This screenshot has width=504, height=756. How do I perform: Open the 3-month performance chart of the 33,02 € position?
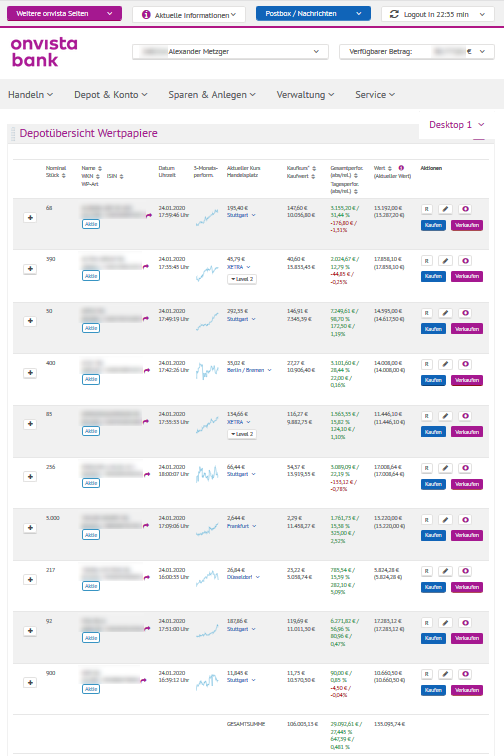pos(207,371)
